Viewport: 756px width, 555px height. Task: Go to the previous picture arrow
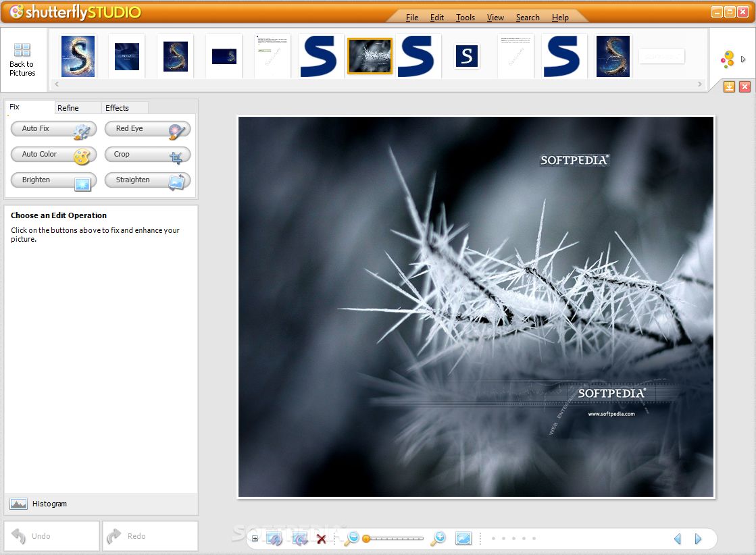click(x=678, y=539)
